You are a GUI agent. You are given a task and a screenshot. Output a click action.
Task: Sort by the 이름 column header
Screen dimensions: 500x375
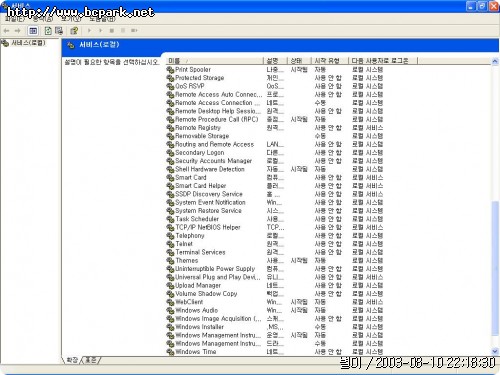(x=215, y=61)
